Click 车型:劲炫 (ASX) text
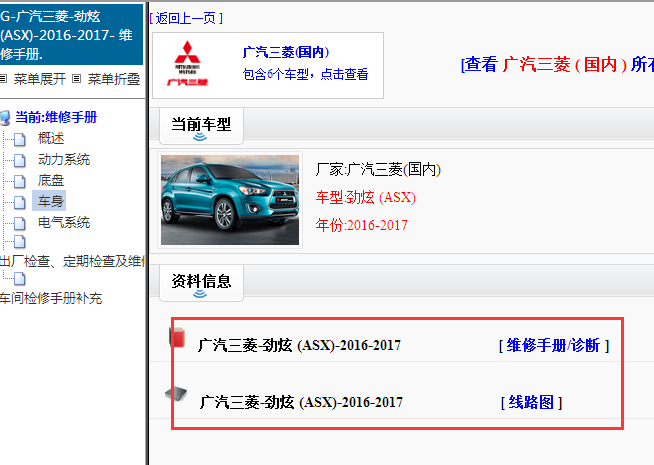Screen dimensions: 654x465 366,197
